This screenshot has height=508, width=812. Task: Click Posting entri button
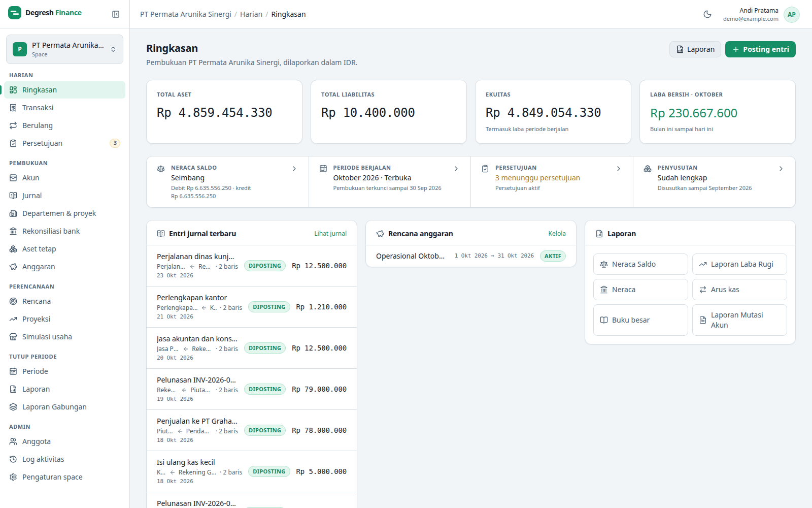point(760,49)
